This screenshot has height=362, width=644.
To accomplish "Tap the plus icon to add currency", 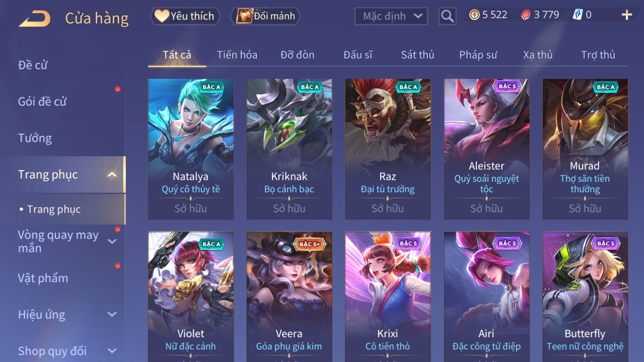I will pyautogui.click(x=627, y=15).
